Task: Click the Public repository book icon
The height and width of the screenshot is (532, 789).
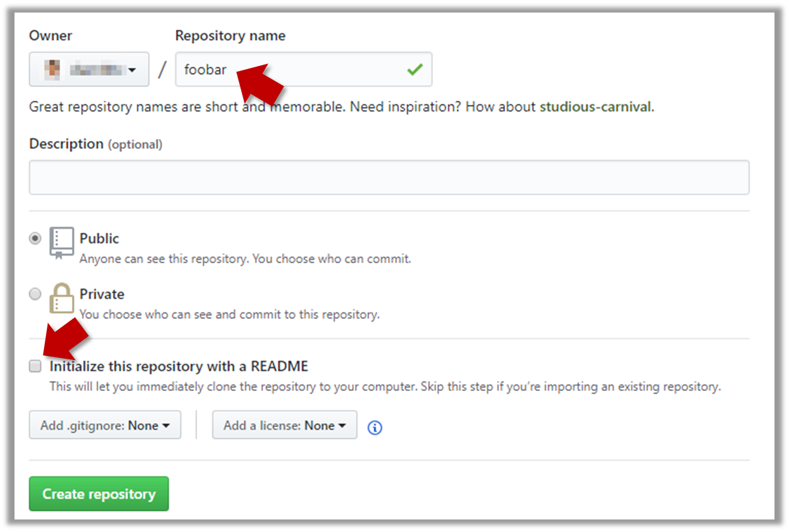Action: (x=61, y=243)
